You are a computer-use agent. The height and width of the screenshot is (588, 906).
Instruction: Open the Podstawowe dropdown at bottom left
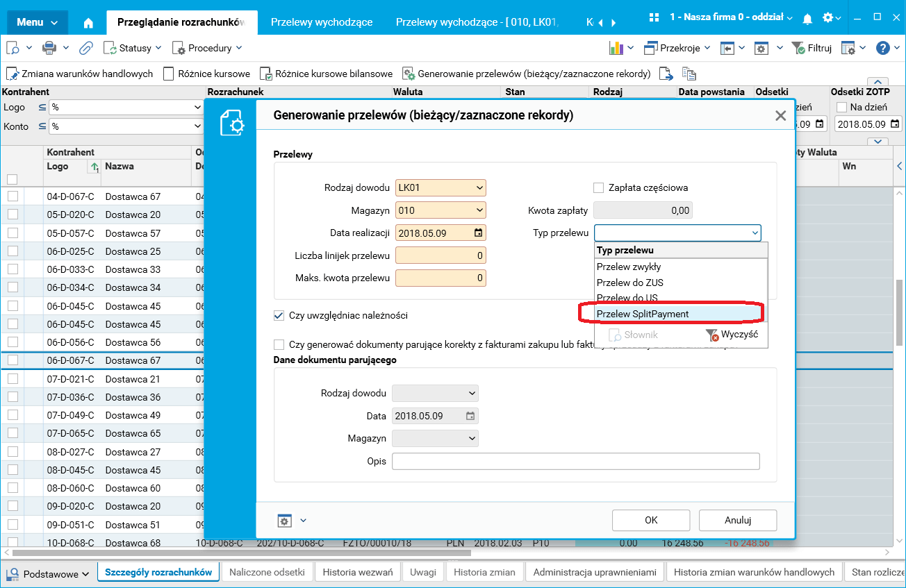coord(48,574)
